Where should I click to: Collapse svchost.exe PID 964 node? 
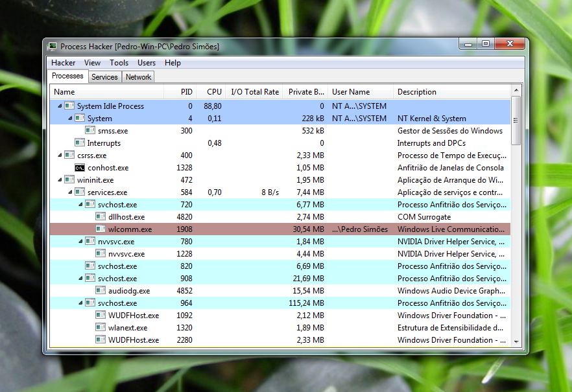(80, 303)
